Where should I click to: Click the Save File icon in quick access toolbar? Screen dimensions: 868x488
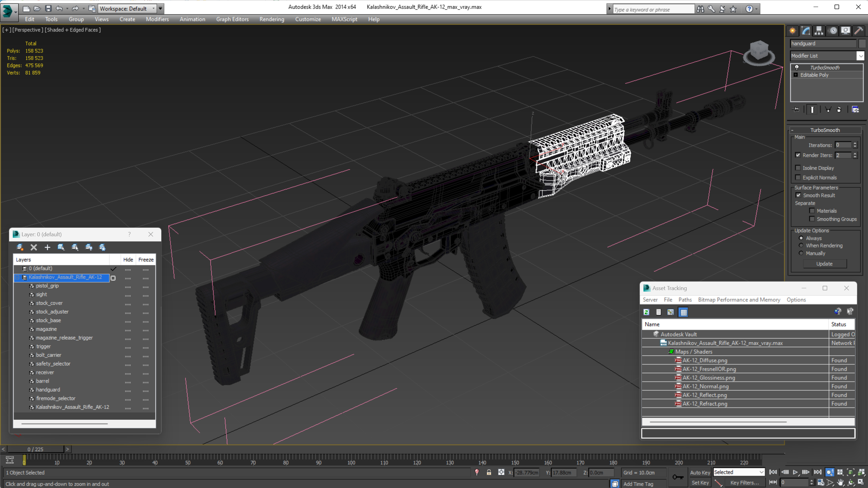48,9
